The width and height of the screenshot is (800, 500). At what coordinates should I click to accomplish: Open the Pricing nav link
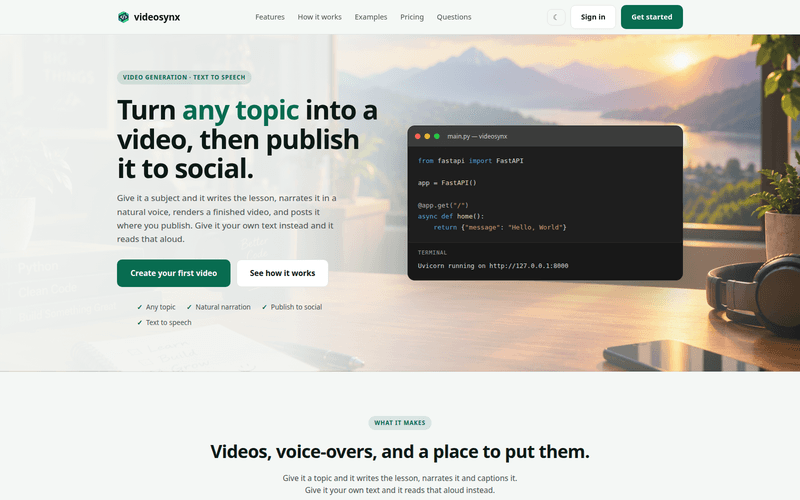(412, 17)
